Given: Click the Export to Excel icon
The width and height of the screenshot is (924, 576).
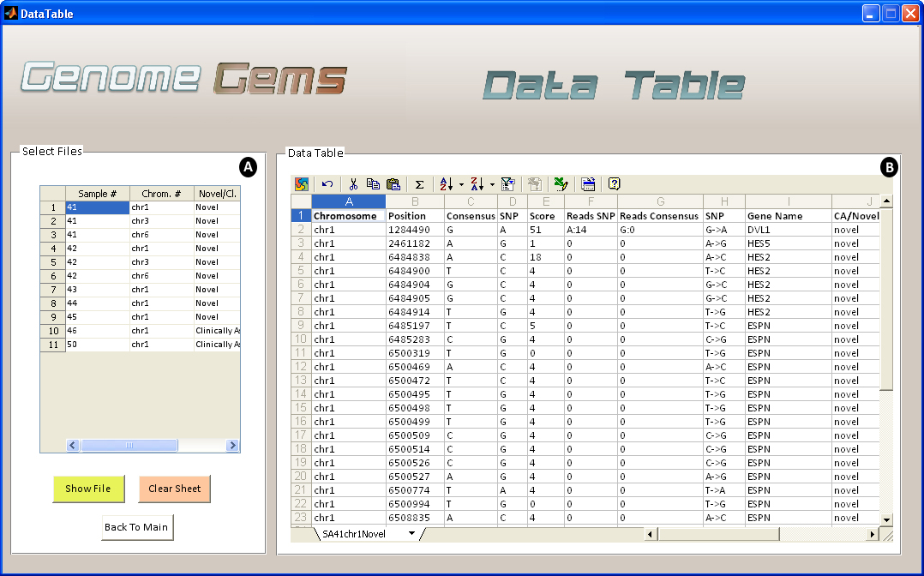Looking at the screenshot, I should [561, 184].
